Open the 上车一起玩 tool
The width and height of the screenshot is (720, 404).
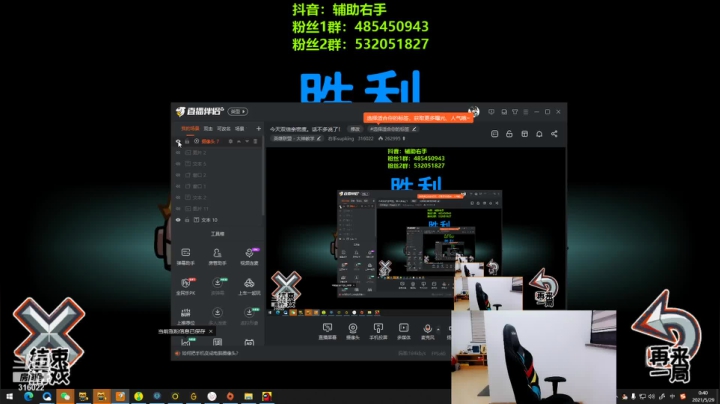(x=249, y=286)
